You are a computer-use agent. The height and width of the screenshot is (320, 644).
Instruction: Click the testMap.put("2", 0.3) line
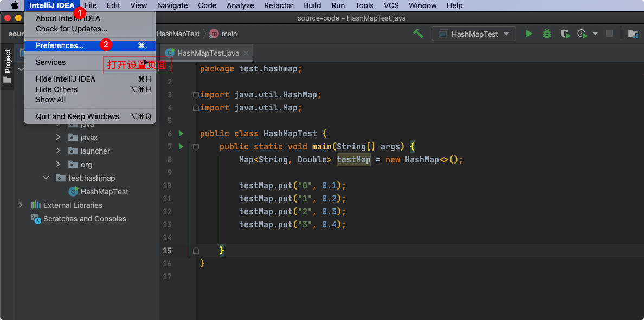[292, 212]
